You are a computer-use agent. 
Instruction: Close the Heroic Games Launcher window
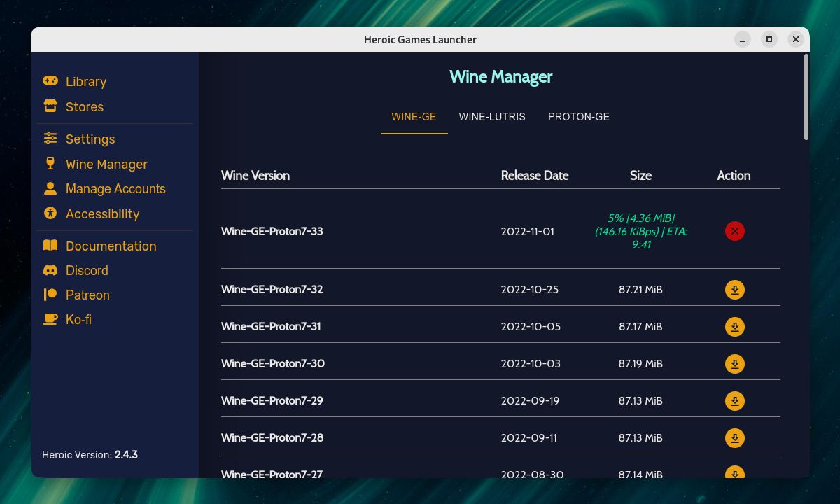(x=795, y=39)
